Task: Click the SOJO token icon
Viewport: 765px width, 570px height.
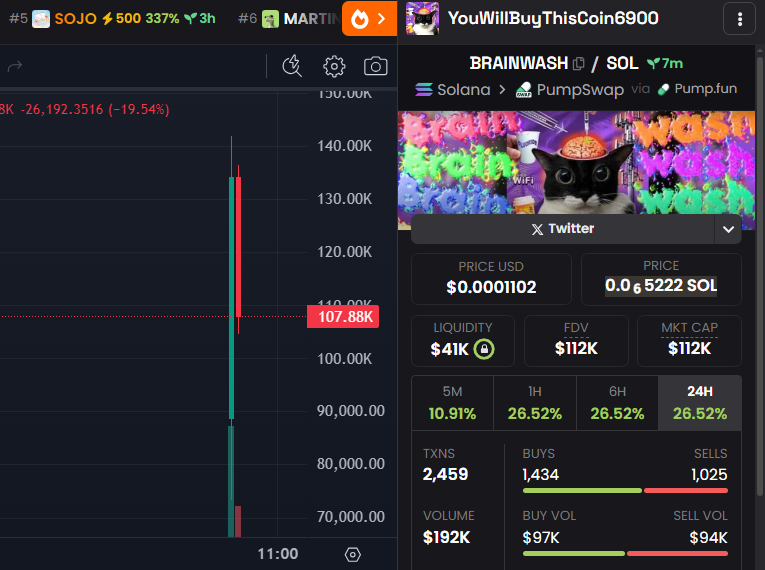Action: pyautogui.click(x=41, y=19)
